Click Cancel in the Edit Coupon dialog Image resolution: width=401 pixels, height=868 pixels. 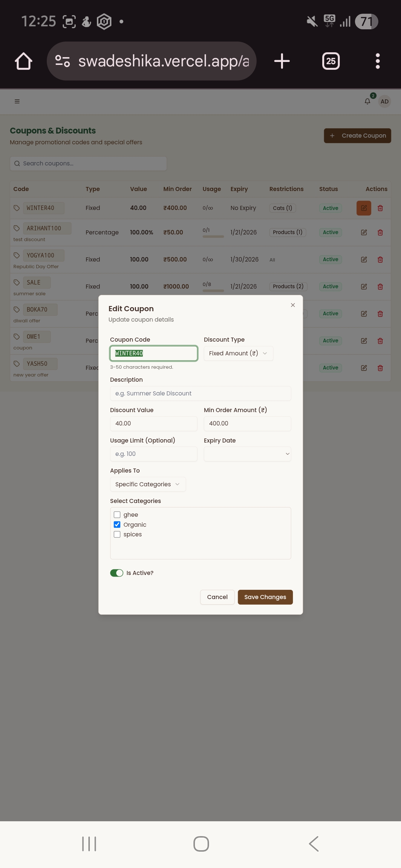tap(217, 597)
